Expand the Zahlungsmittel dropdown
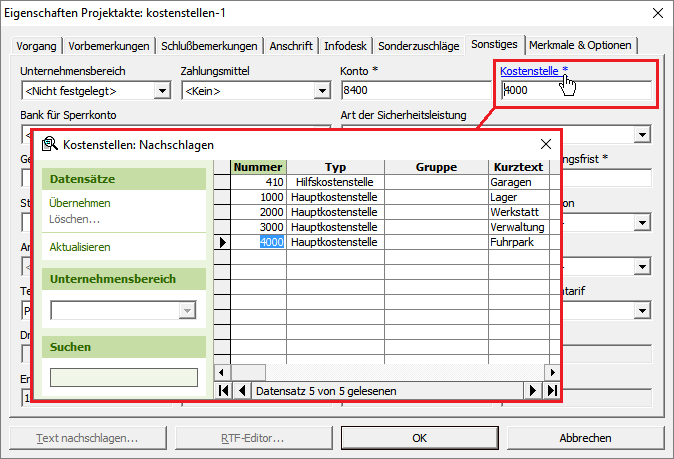The image size is (674, 459). (321, 91)
